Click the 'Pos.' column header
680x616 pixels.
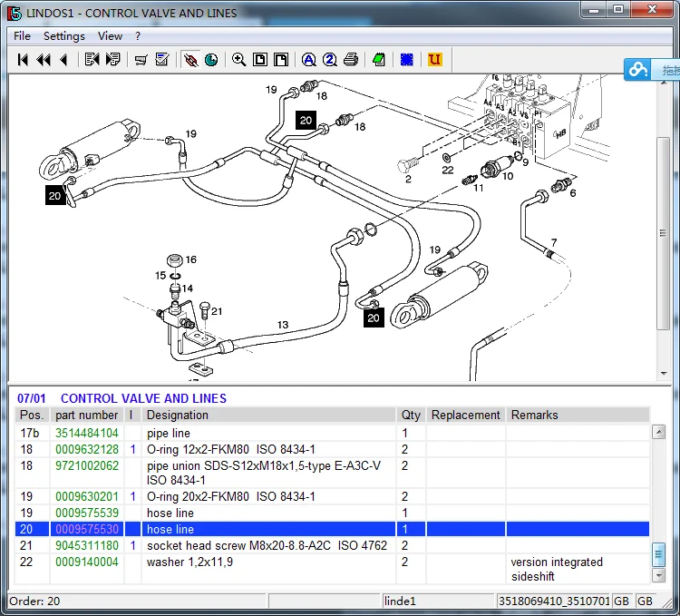point(32,415)
